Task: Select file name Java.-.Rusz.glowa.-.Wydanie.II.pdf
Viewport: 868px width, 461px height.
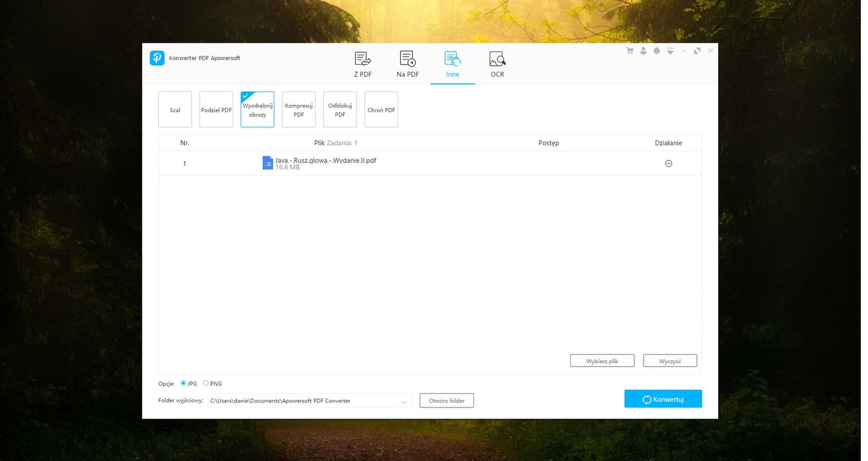Action: [x=325, y=160]
